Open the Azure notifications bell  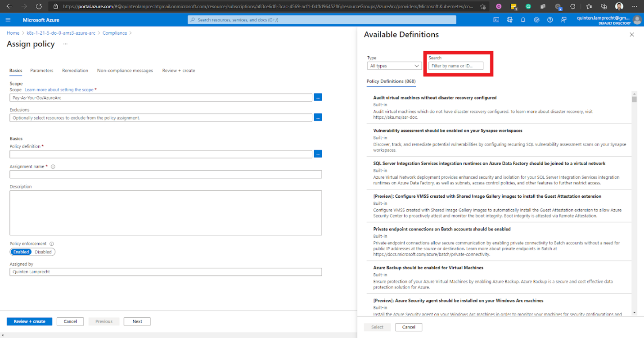coord(523,20)
